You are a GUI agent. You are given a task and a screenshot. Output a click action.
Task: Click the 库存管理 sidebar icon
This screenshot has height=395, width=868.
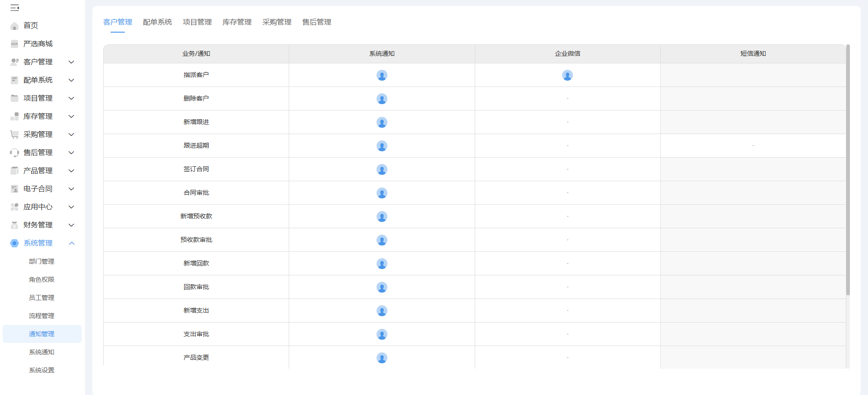(x=14, y=116)
